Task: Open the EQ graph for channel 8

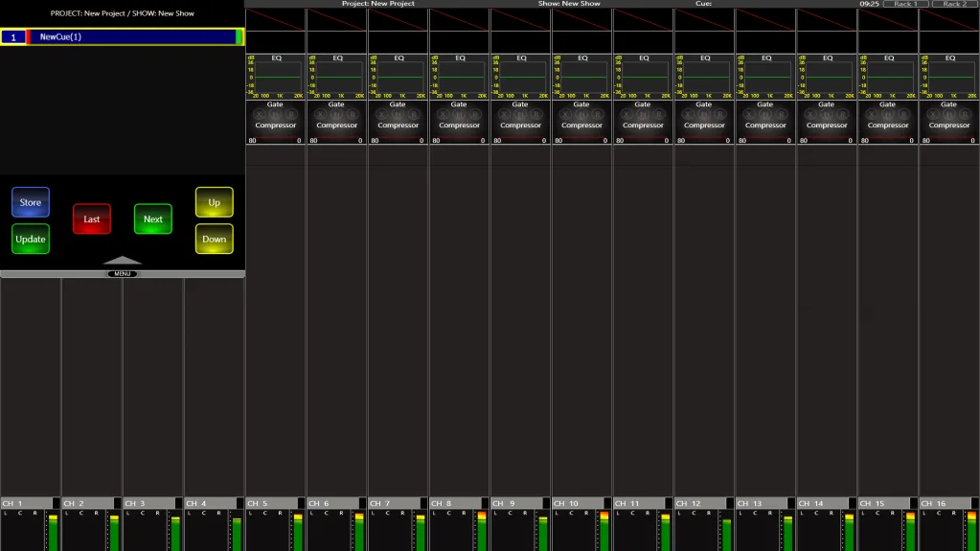Action: pos(460,77)
